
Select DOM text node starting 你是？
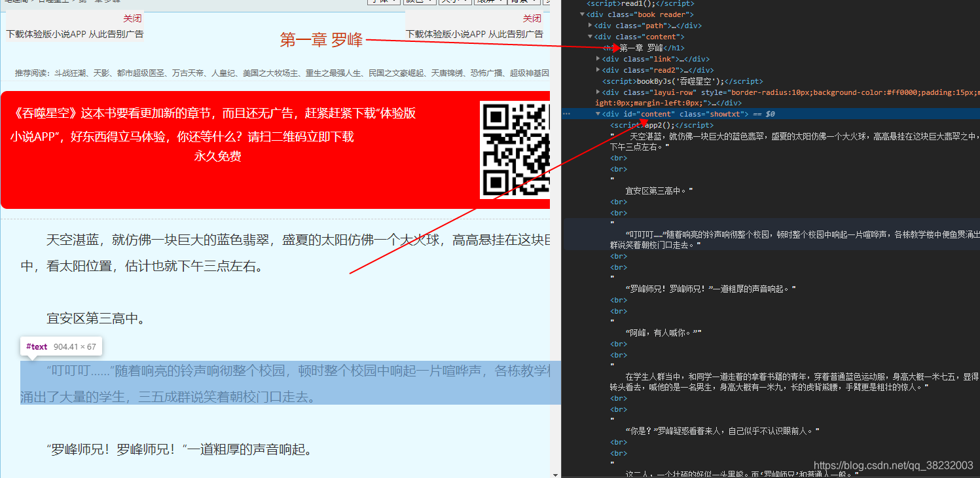[723, 431]
